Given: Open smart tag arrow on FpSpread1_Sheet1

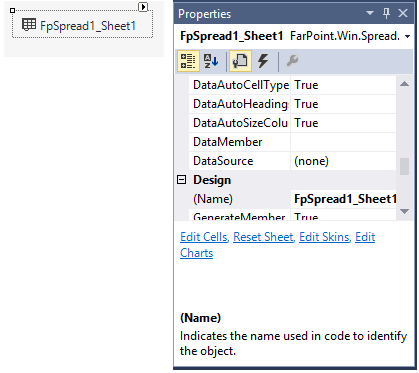Looking at the screenshot, I should (143, 7).
